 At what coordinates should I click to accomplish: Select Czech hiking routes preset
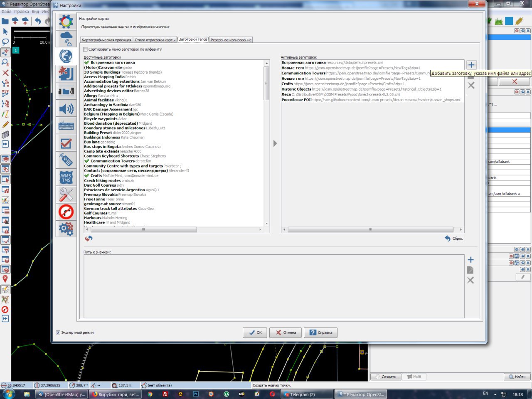point(109,181)
